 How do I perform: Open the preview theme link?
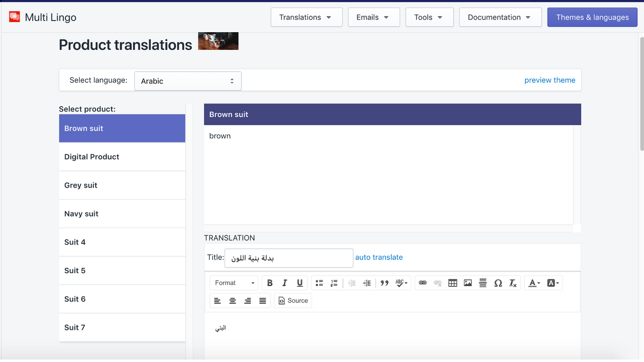549,80
